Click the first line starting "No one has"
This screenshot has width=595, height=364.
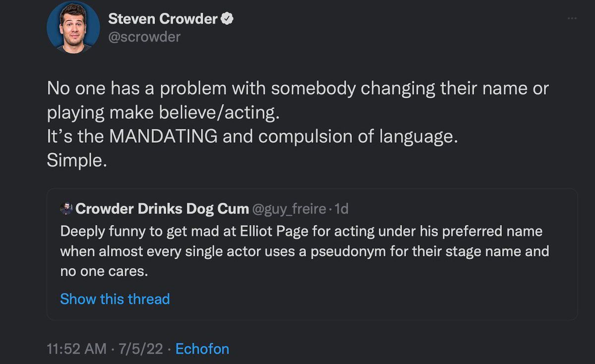[x=297, y=89]
